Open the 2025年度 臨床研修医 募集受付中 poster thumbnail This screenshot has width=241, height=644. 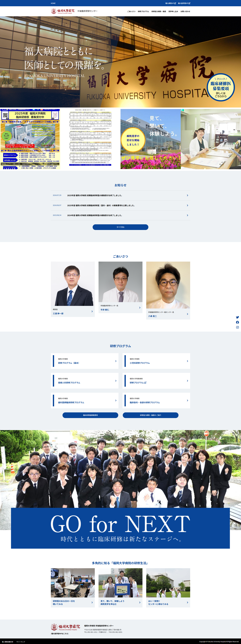[30, 139]
